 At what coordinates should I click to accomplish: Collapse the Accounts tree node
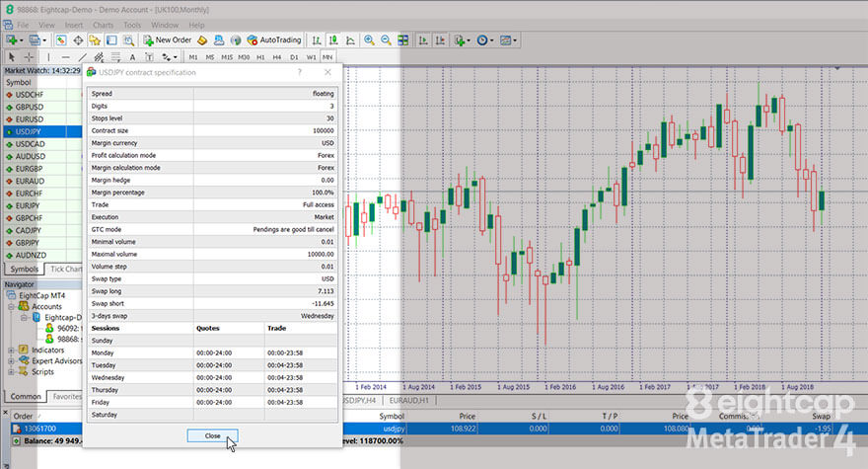11,306
